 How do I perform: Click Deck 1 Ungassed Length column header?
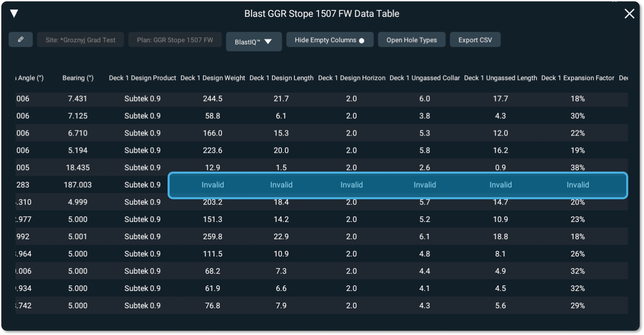501,78
